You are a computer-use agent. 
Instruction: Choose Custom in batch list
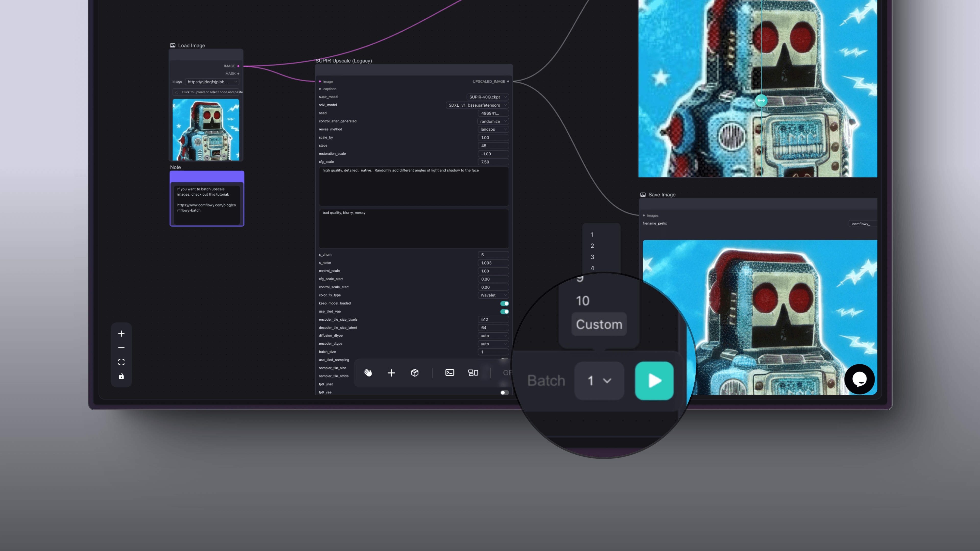point(599,324)
